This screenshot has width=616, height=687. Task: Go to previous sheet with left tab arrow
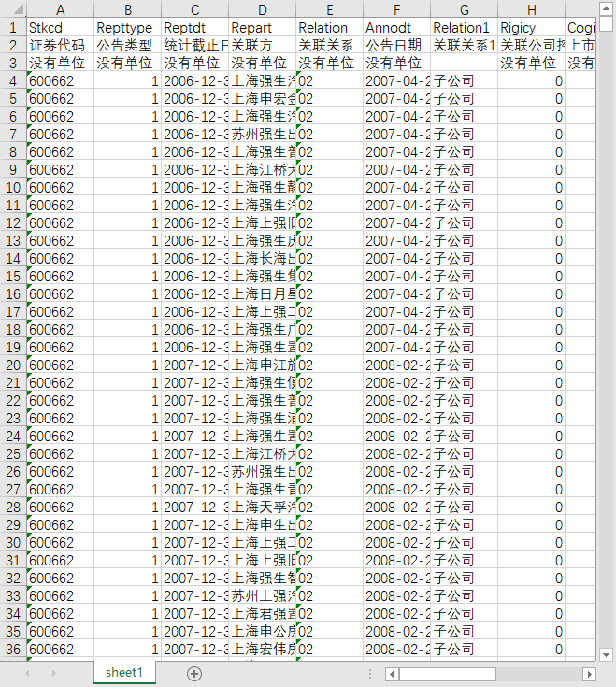[28, 673]
